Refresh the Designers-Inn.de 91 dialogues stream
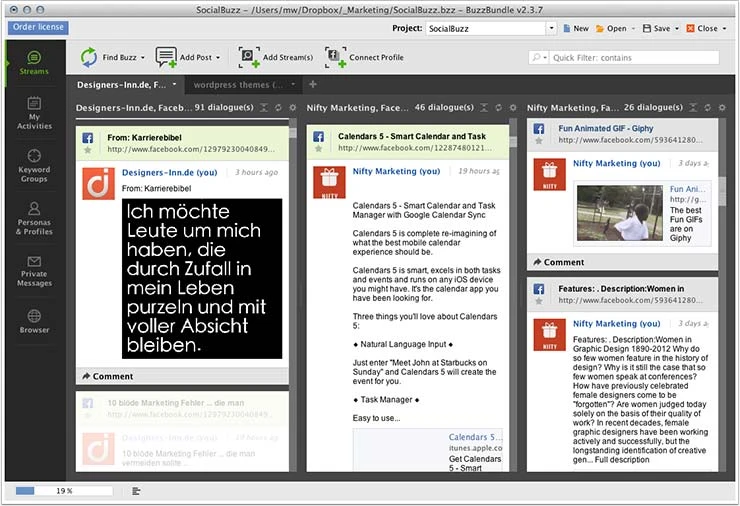Viewport: 740px width, 506px height. coord(278,108)
